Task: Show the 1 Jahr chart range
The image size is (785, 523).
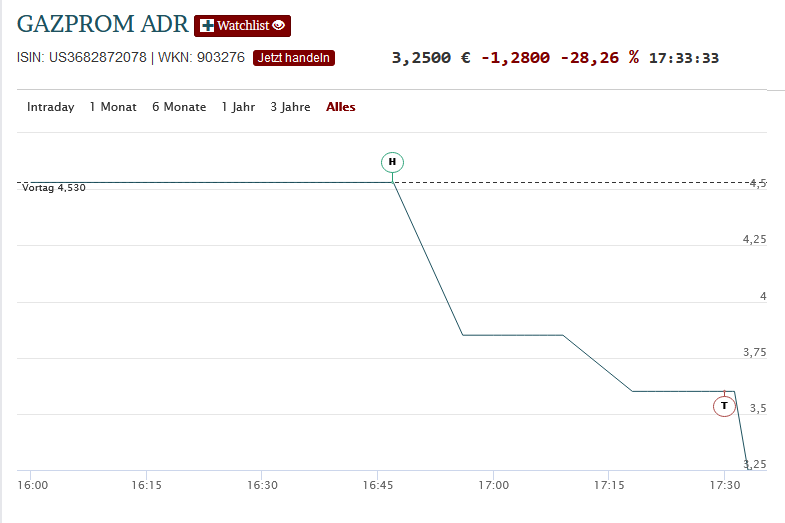Action: (238, 107)
